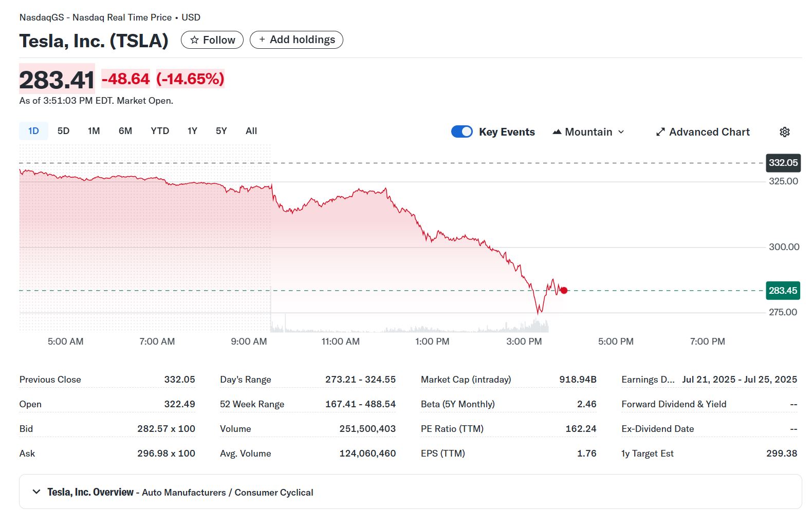Click the Advanced Chart link
The width and height of the screenshot is (812, 510).
(x=709, y=132)
